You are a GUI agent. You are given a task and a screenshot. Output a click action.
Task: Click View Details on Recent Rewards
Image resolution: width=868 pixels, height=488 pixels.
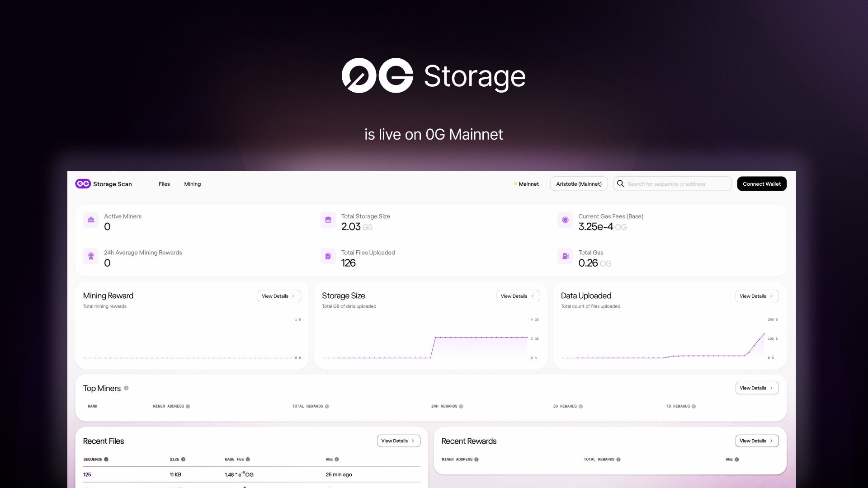[757, 441]
